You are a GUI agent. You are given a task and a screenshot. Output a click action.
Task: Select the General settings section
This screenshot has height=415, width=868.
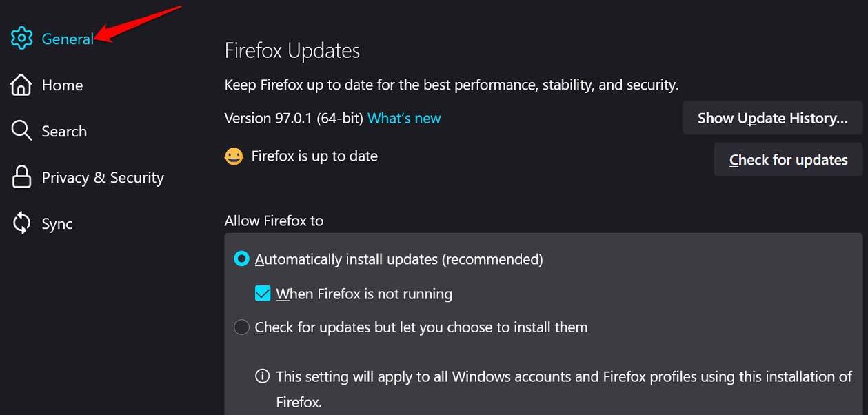[67, 39]
